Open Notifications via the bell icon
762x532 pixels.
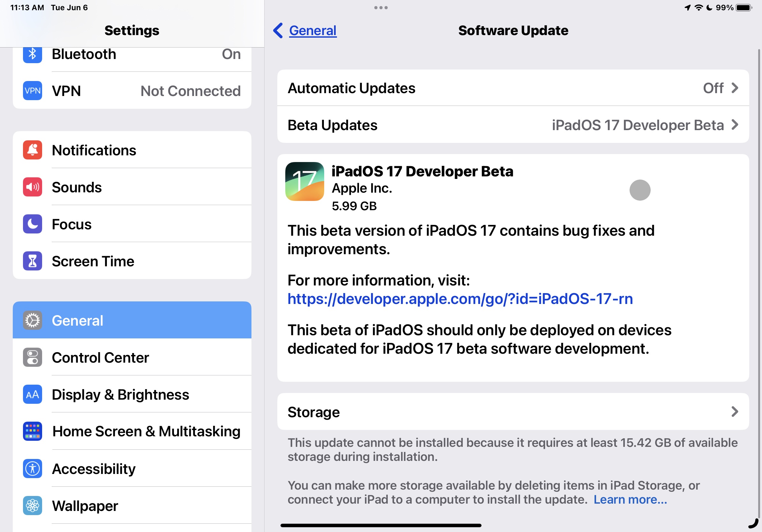click(x=32, y=150)
